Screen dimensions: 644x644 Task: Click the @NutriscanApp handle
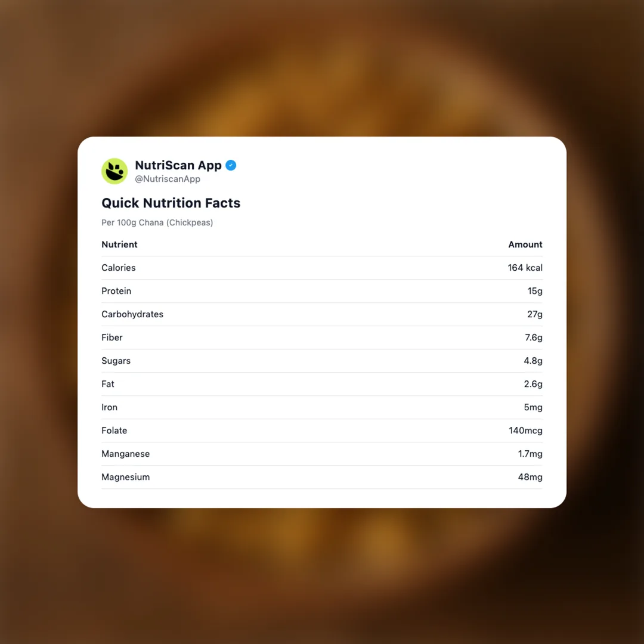pos(168,179)
